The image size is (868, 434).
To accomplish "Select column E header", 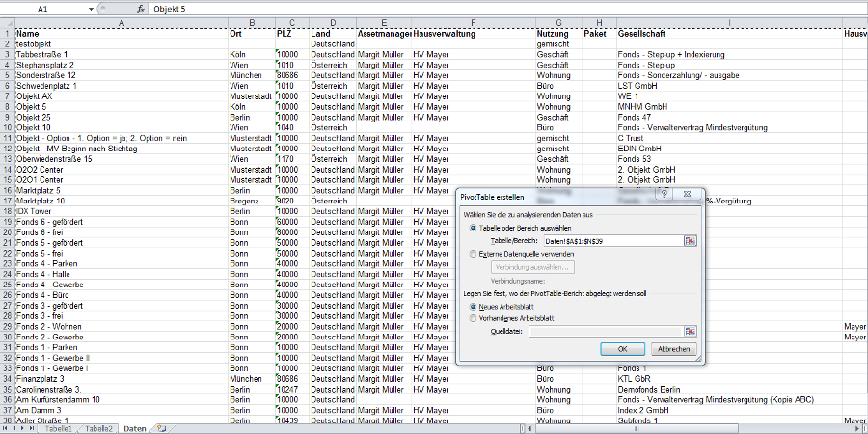I will (x=384, y=23).
